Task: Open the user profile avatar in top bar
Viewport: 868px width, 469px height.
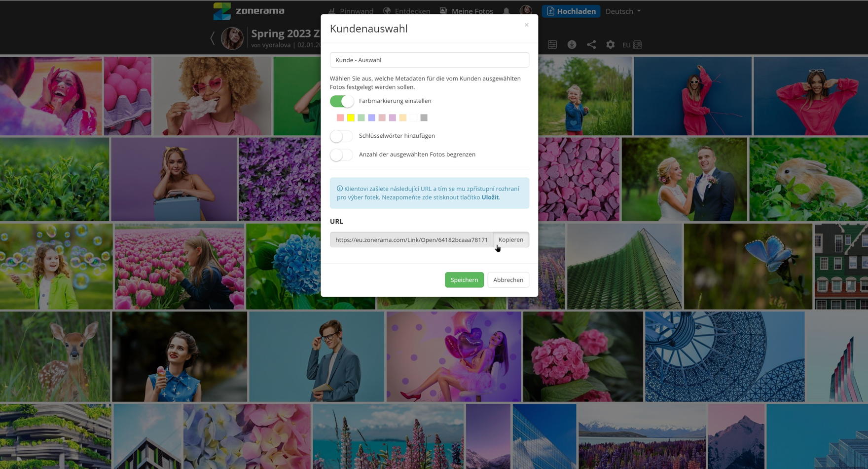Action: [526, 11]
